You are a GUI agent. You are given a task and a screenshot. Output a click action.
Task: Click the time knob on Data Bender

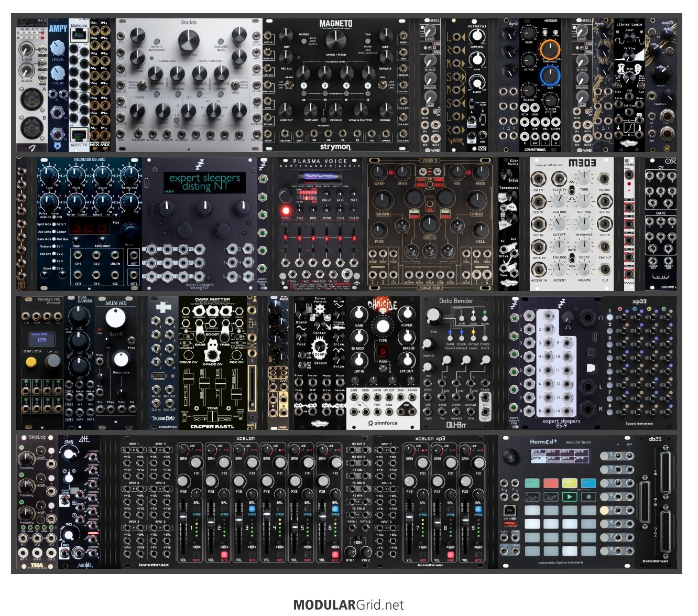[433, 315]
